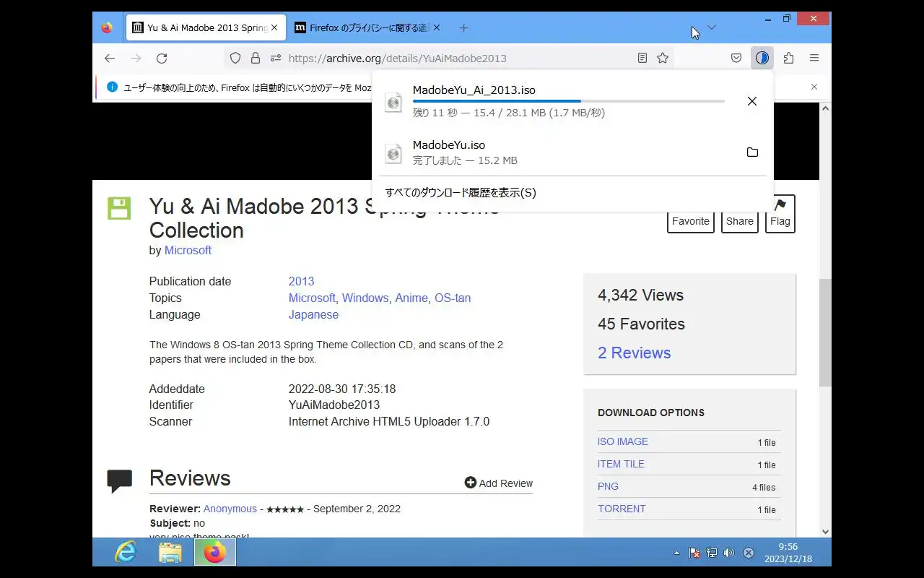Click the MadobeYu.iso file icon
This screenshot has height=578, width=924.
(393, 152)
